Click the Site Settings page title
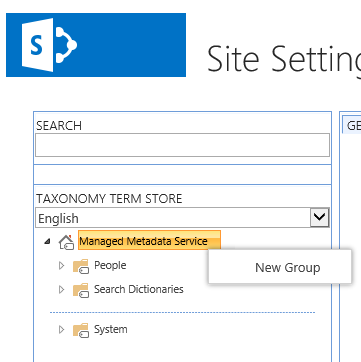The width and height of the screenshot is (361, 362). 284,59
